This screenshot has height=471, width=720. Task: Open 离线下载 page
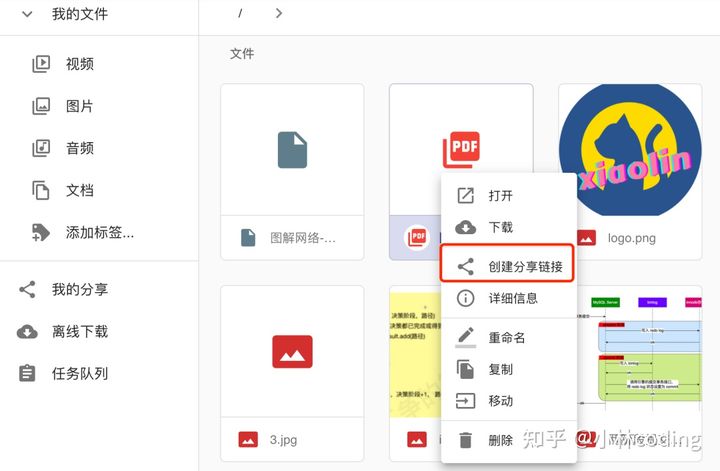80,331
